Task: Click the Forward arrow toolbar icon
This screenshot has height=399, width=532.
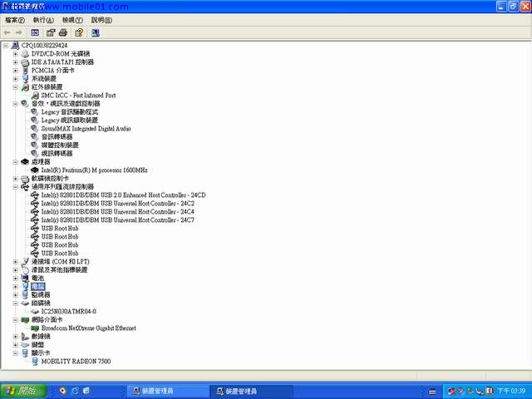Action: click(x=19, y=32)
